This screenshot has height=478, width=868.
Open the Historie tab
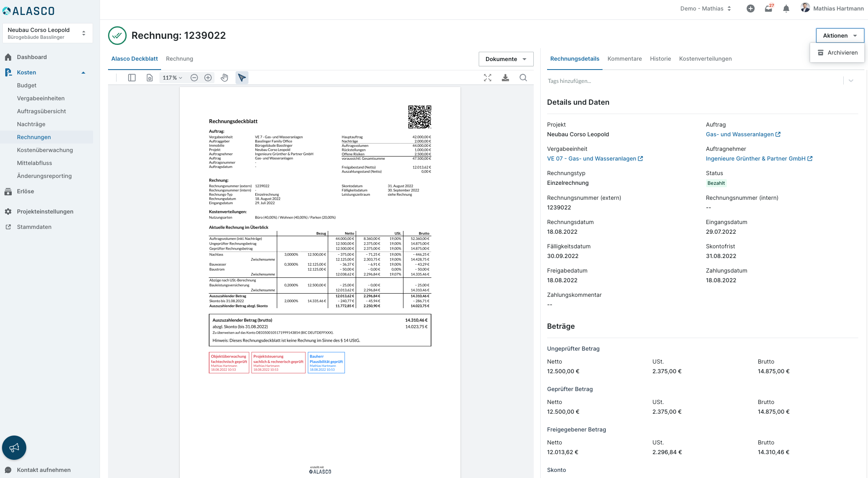tap(660, 59)
